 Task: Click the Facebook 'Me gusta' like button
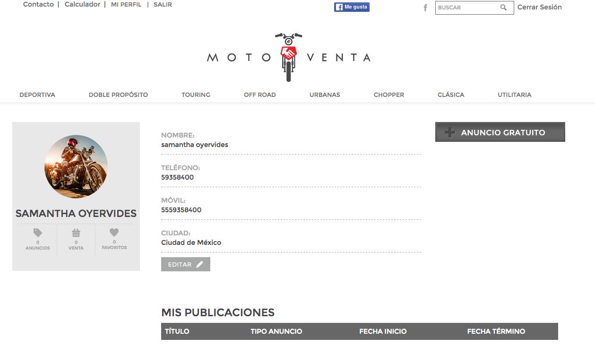(x=352, y=7)
